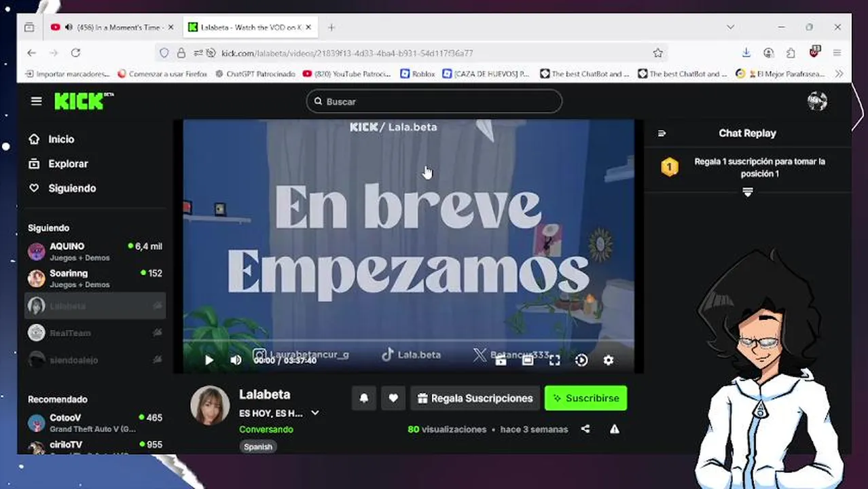Open the Soarinng followed channel
The width and height of the screenshot is (868, 489).
(95, 278)
